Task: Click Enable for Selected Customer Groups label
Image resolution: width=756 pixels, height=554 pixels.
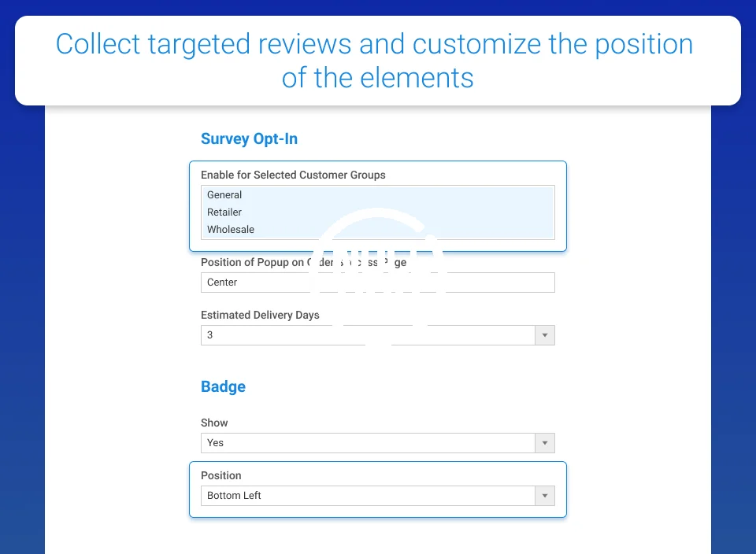Action: [x=293, y=175]
